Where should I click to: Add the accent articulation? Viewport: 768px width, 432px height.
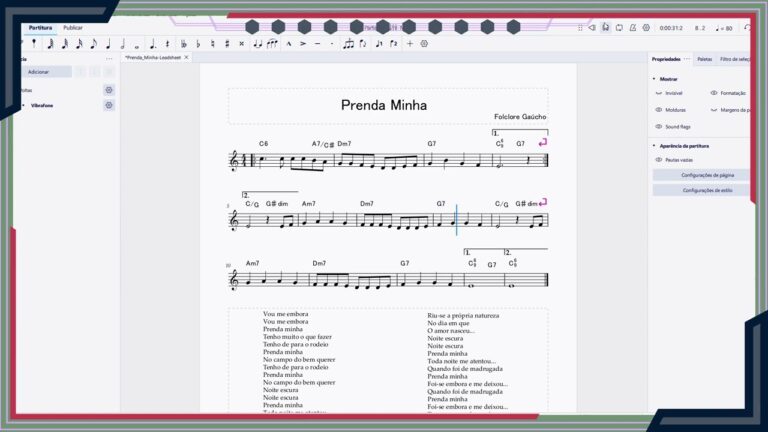tap(303, 44)
